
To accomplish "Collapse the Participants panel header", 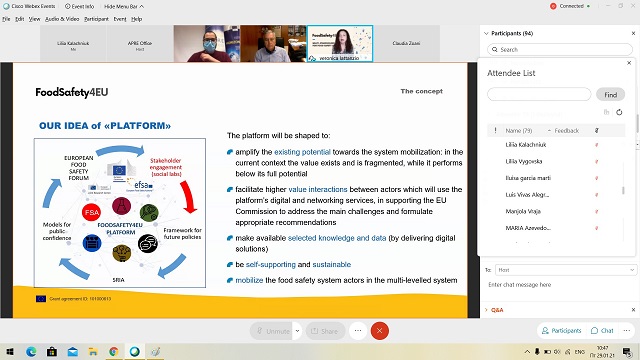I will point(486,33).
